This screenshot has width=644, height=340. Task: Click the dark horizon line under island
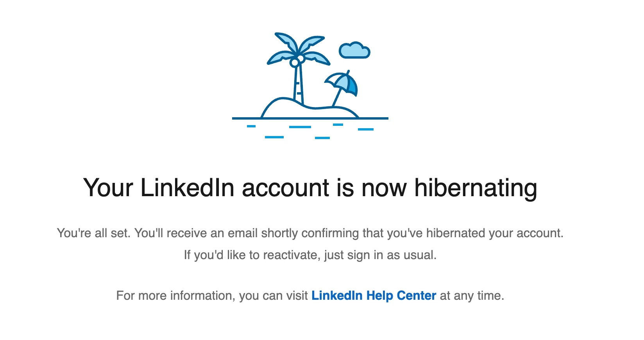coord(375,118)
